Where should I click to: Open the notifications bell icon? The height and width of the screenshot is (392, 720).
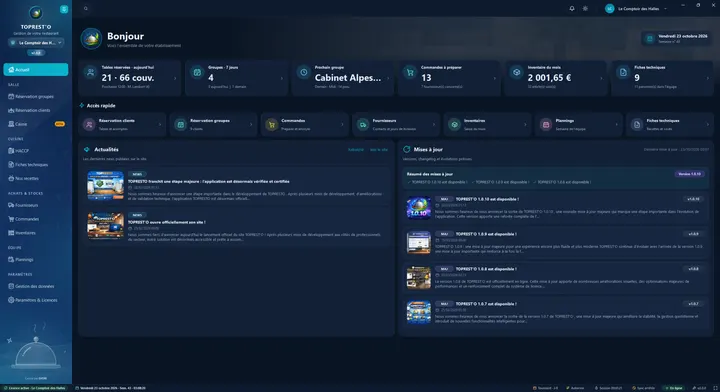point(572,9)
